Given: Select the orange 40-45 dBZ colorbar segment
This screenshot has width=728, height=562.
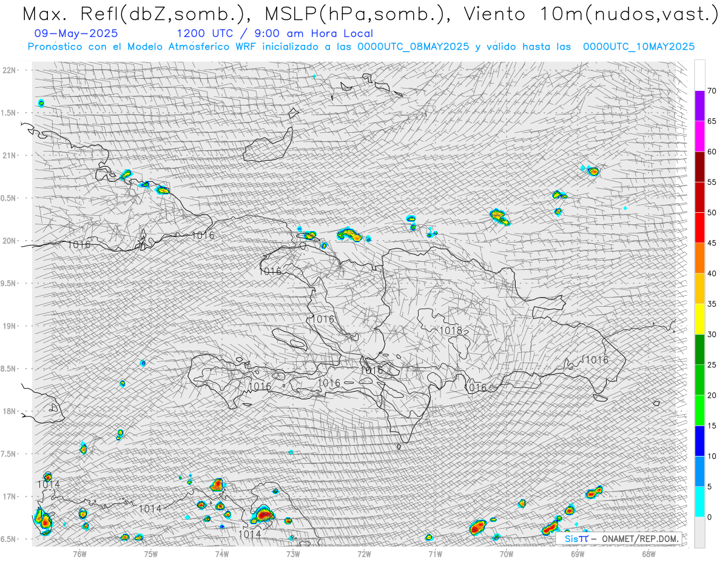Looking at the screenshot, I should (699, 258).
